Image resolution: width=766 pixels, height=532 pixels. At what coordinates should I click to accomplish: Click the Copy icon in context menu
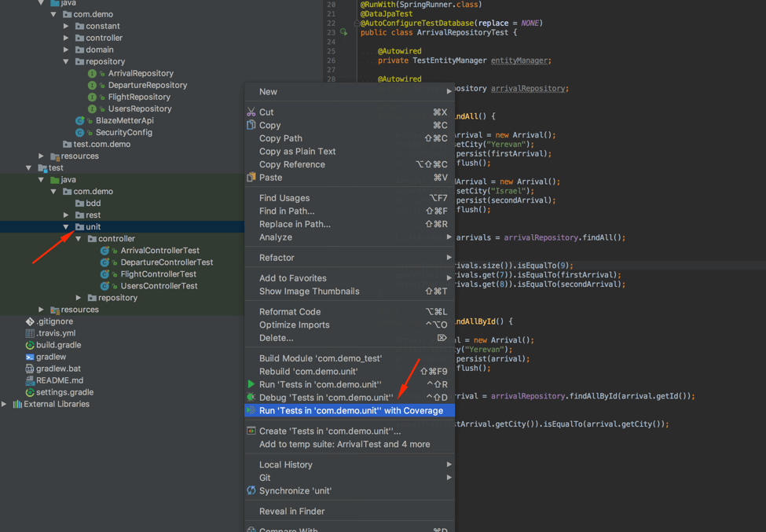[251, 125]
